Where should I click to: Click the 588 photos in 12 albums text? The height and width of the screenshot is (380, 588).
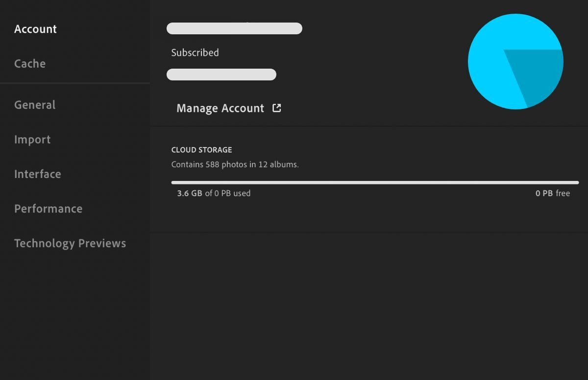[235, 164]
